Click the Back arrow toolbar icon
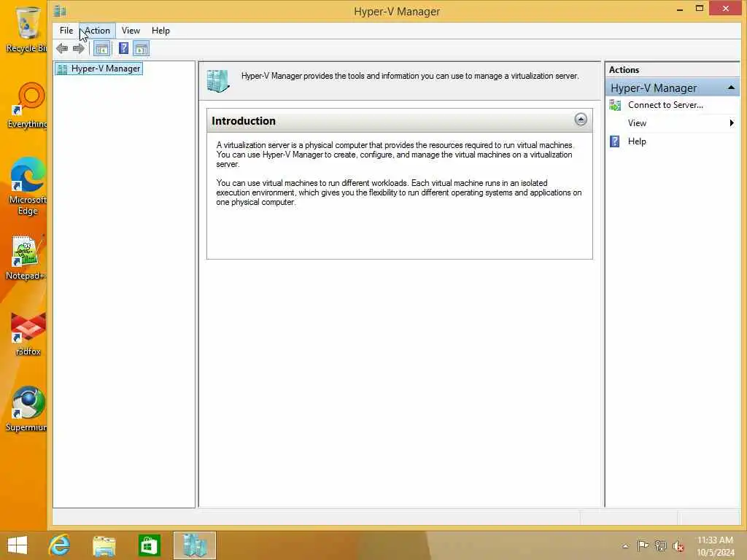The width and height of the screenshot is (747, 560). point(62,48)
